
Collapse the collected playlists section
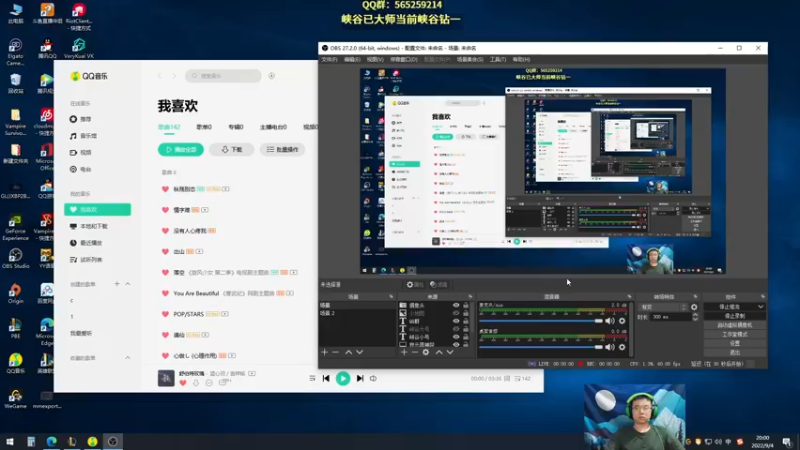coord(128,358)
